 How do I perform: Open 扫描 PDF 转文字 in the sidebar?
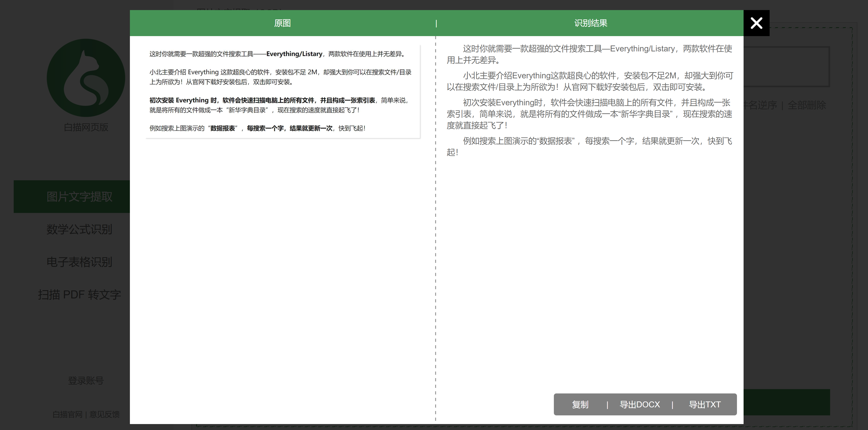pyautogui.click(x=79, y=295)
